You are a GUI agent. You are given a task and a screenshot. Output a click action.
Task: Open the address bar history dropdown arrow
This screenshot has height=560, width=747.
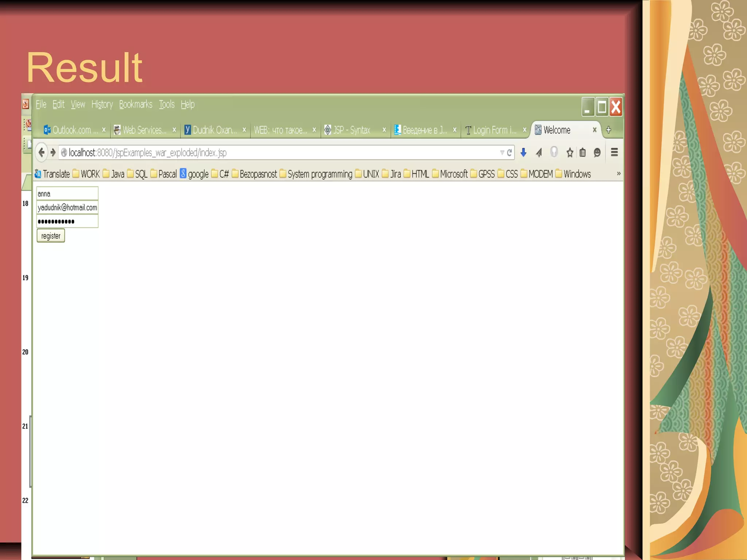[x=502, y=152]
